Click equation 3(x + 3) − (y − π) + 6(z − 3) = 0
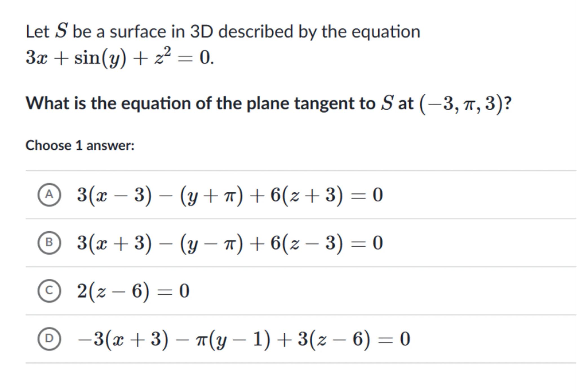Screen dimensions: 577x392 click(x=230, y=243)
